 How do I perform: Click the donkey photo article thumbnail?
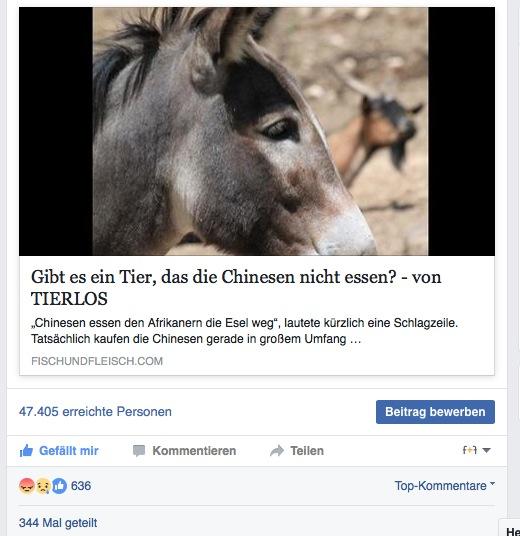tap(257, 131)
